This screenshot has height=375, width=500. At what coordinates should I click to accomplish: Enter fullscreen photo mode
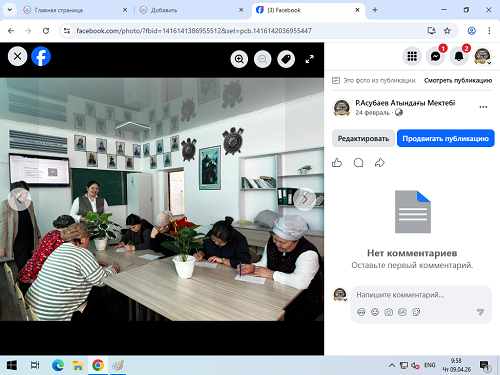(x=310, y=59)
